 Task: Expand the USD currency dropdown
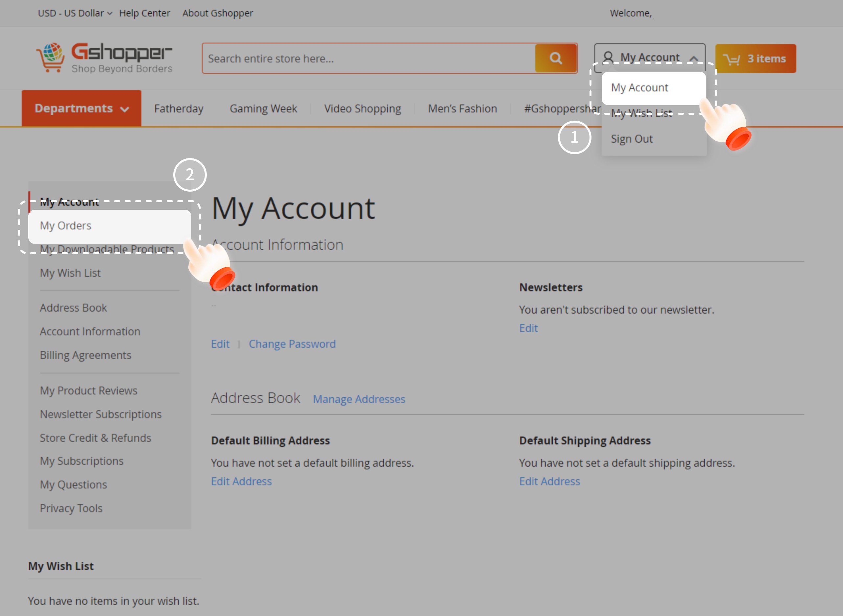75,13
